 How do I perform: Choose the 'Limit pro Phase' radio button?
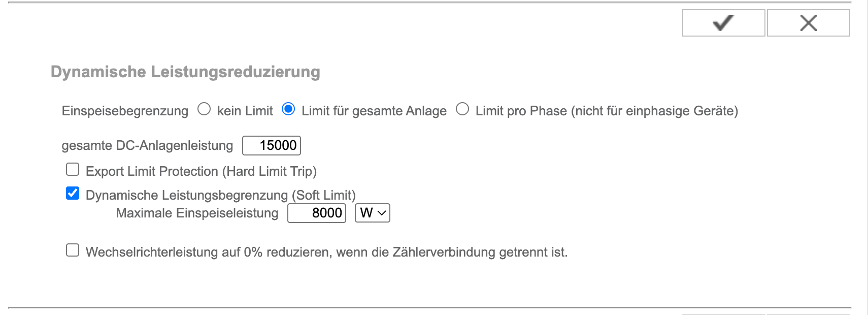click(462, 109)
